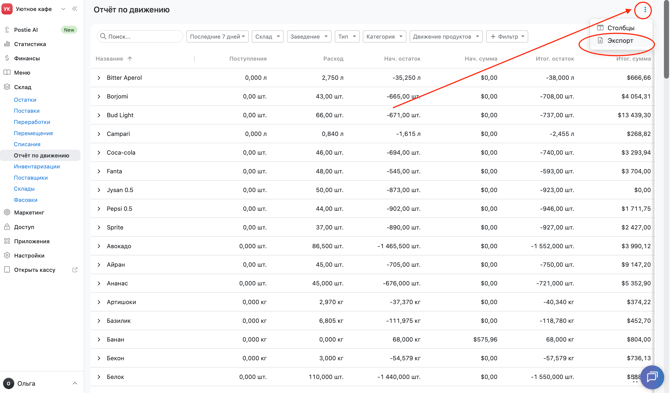This screenshot has width=670, height=393.
Task: Open Склады submenu item
Action: click(x=24, y=188)
